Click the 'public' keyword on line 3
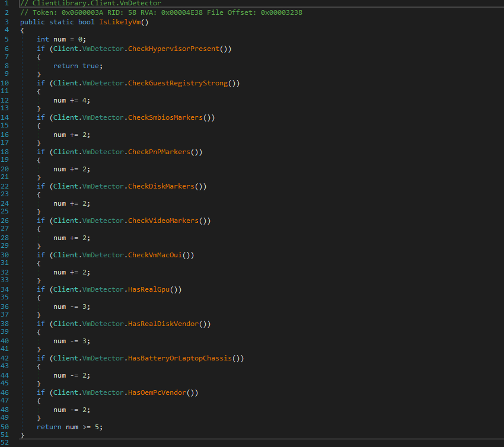 (33, 22)
